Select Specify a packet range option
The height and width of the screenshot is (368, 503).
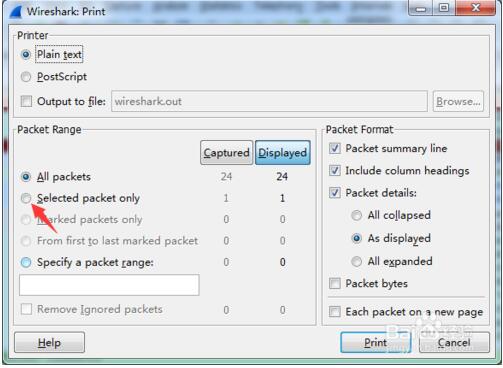[26, 262]
